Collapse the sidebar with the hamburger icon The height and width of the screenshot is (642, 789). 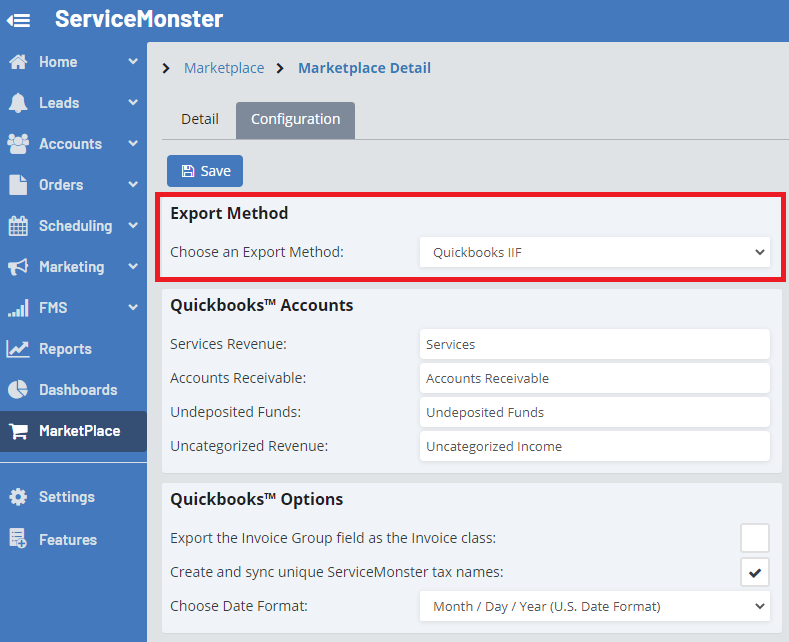[18, 20]
